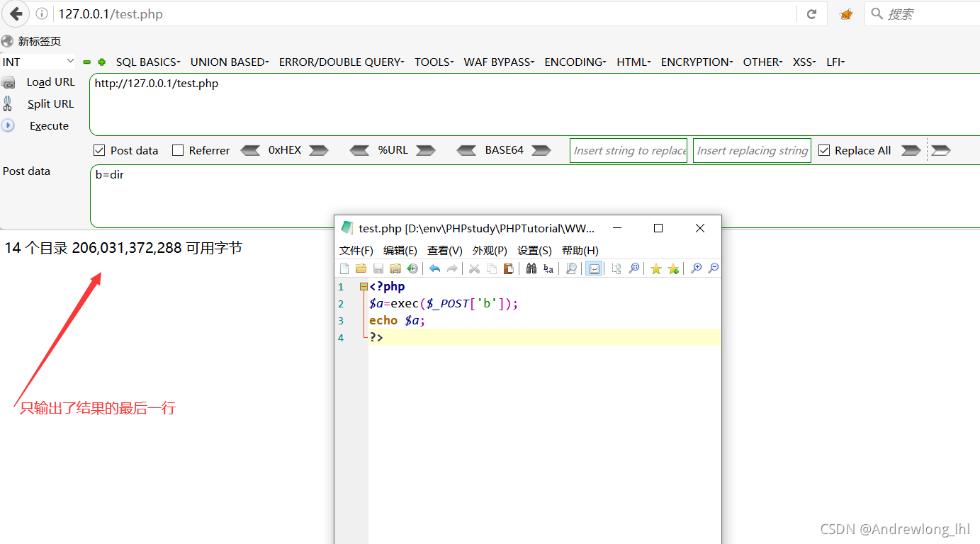
Task: Click the Copy icon in editor toolbar
Action: click(492, 268)
